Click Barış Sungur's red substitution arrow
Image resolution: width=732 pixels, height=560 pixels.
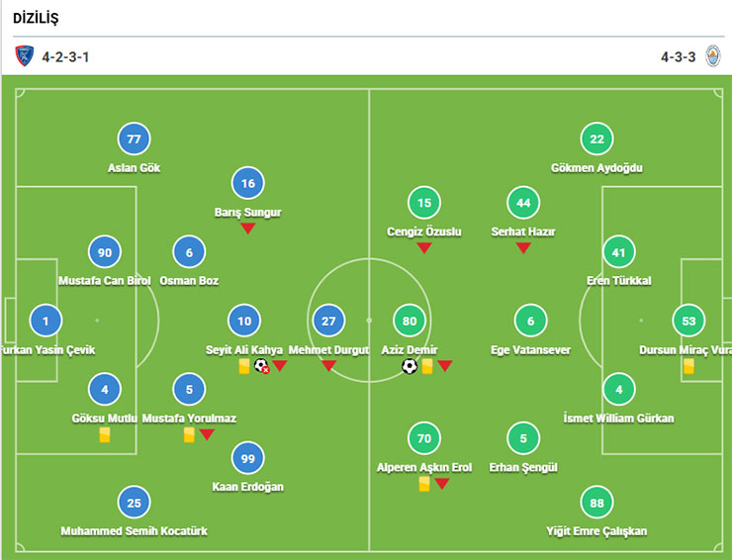point(248,229)
